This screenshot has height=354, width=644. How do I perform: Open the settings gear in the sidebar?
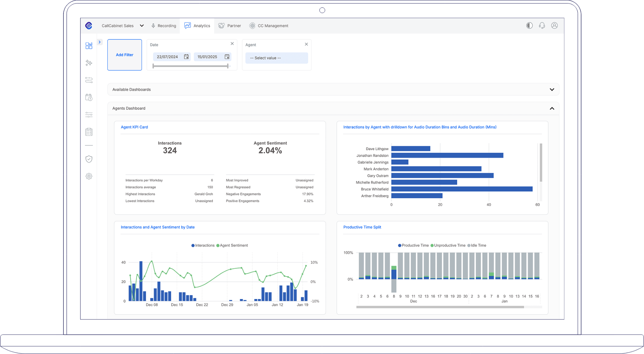89,176
